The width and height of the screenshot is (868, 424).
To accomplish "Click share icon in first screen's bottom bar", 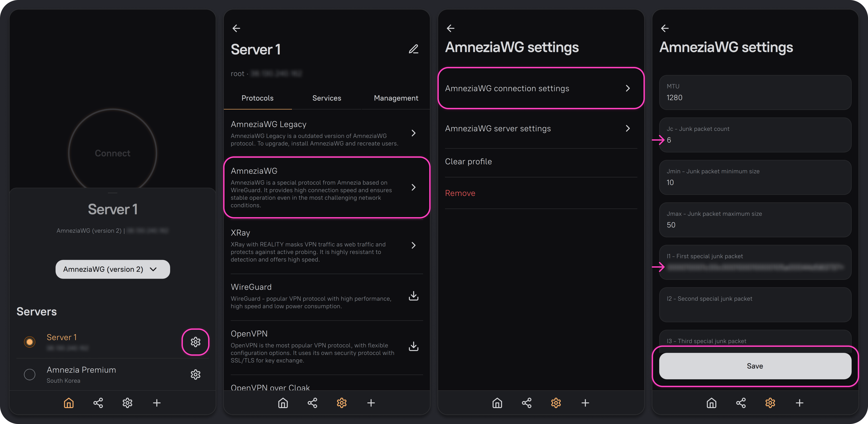I will tap(98, 403).
